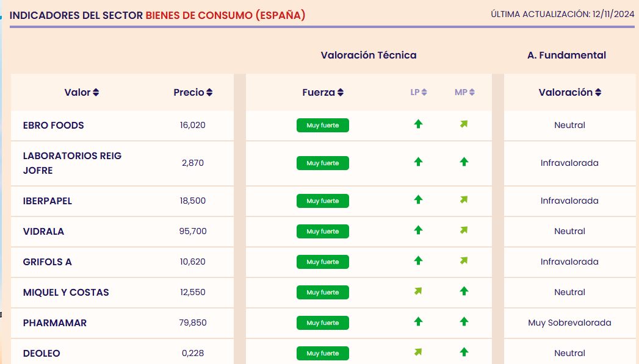Click PHARMAMAR Muy fuerte strength badge
The height and width of the screenshot is (364, 639).
point(322,323)
